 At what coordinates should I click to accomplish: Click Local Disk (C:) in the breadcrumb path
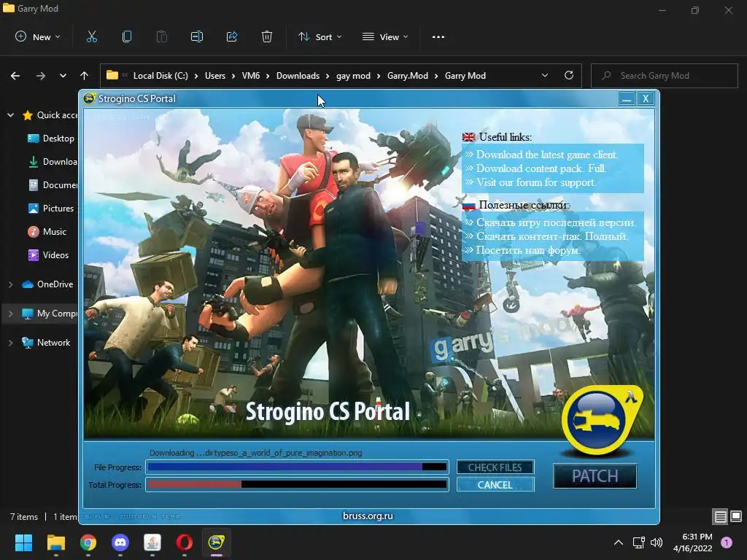[x=160, y=76]
